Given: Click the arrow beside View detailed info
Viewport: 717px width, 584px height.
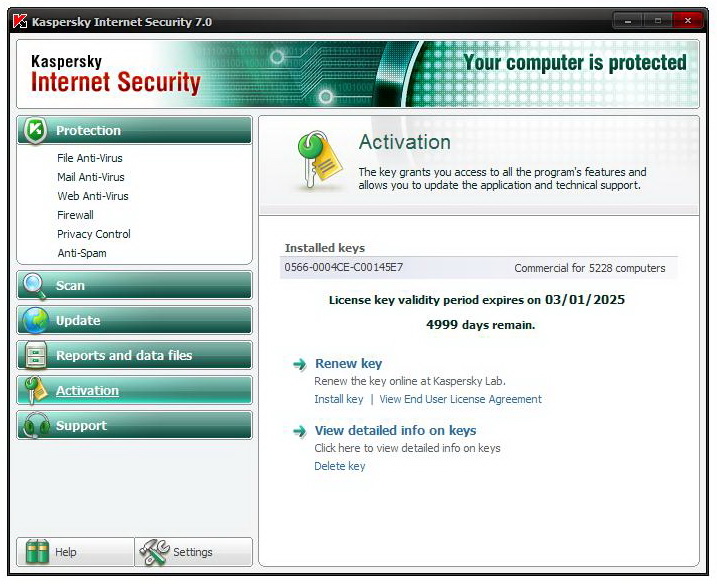Looking at the screenshot, I should [300, 431].
